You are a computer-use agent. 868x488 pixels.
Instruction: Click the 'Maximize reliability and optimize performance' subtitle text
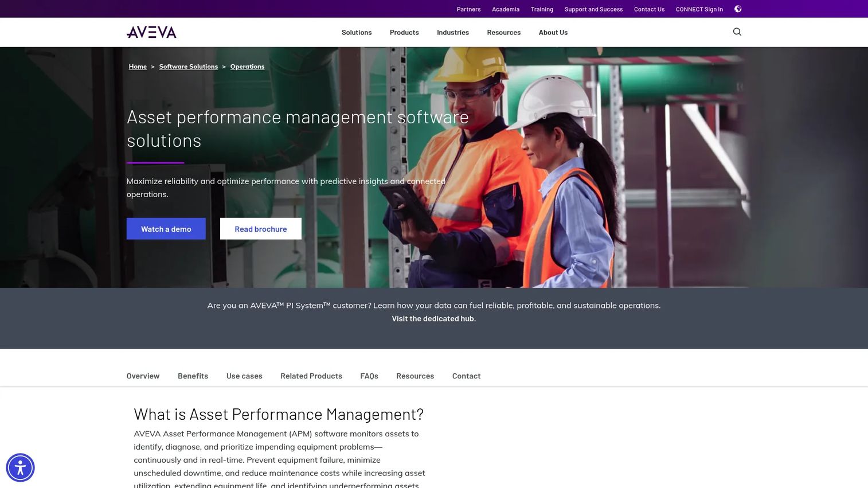pos(286,188)
